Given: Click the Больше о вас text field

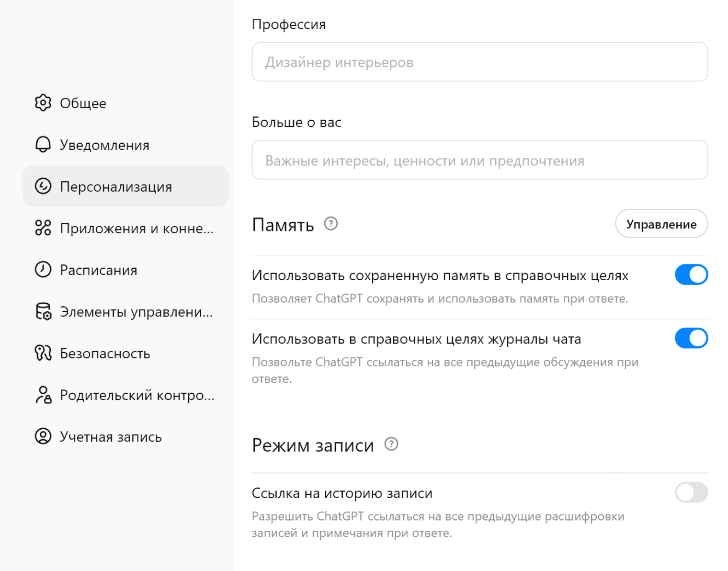Looking at the screenshot, I should (x=479, y=160).
